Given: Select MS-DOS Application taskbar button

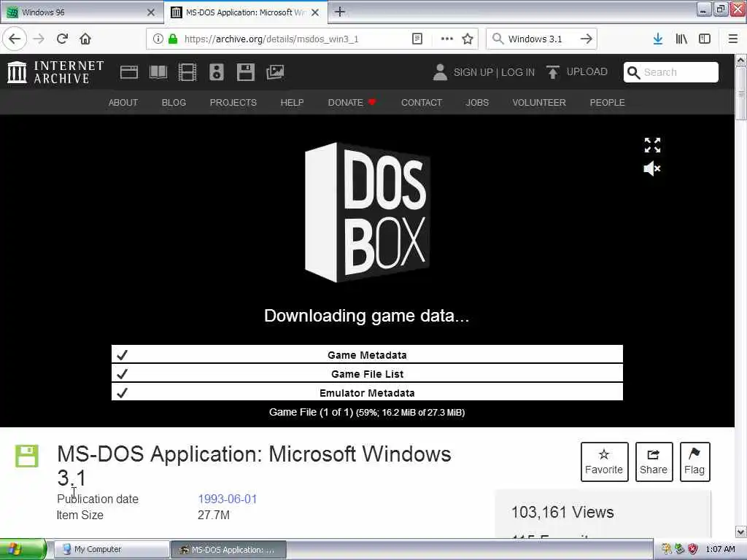Looking at the screenshot, I should click(x=228, y=550).
